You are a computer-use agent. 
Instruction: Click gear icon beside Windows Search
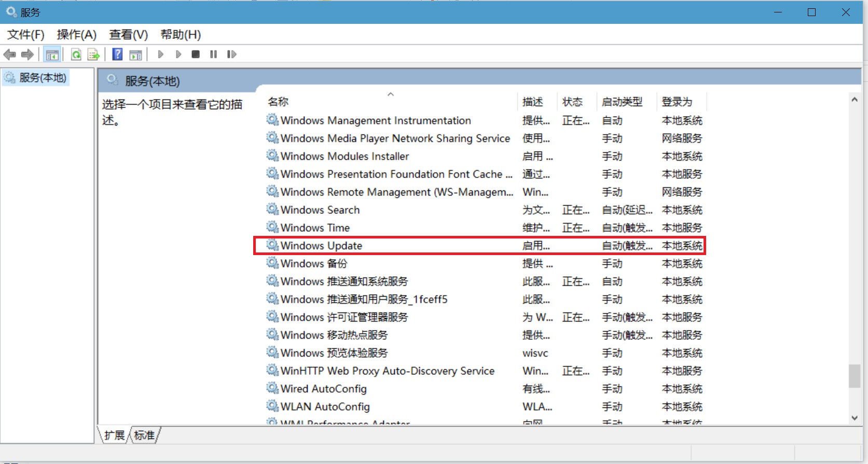[272, 209]
